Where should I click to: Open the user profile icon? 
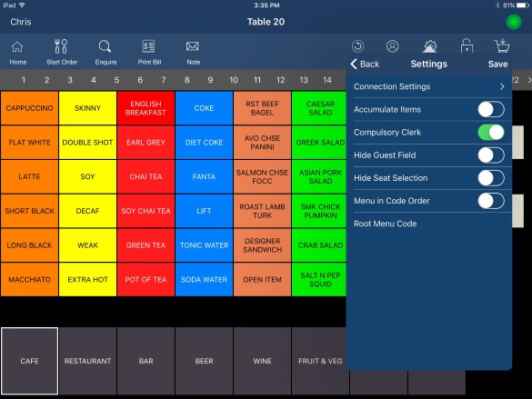point(392,46)
